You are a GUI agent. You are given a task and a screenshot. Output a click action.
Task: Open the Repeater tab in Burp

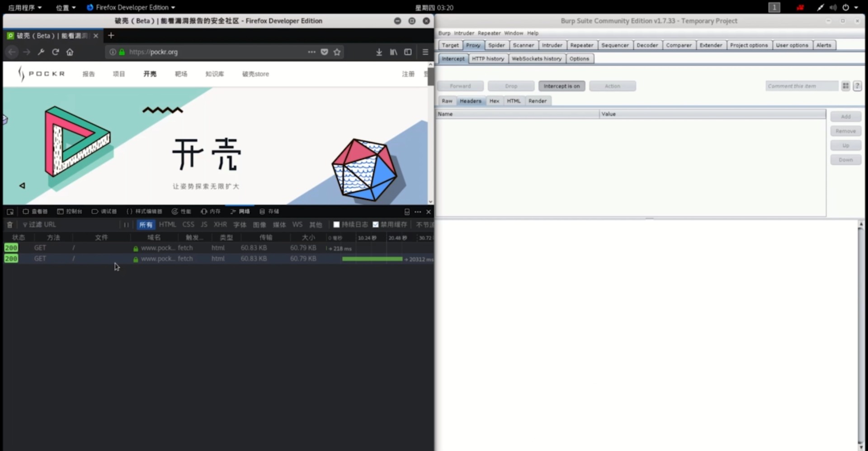[x=581, y=45]
